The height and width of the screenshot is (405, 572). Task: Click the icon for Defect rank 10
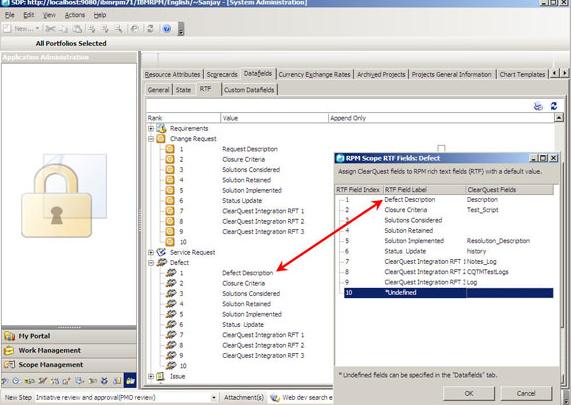[171, 366]
